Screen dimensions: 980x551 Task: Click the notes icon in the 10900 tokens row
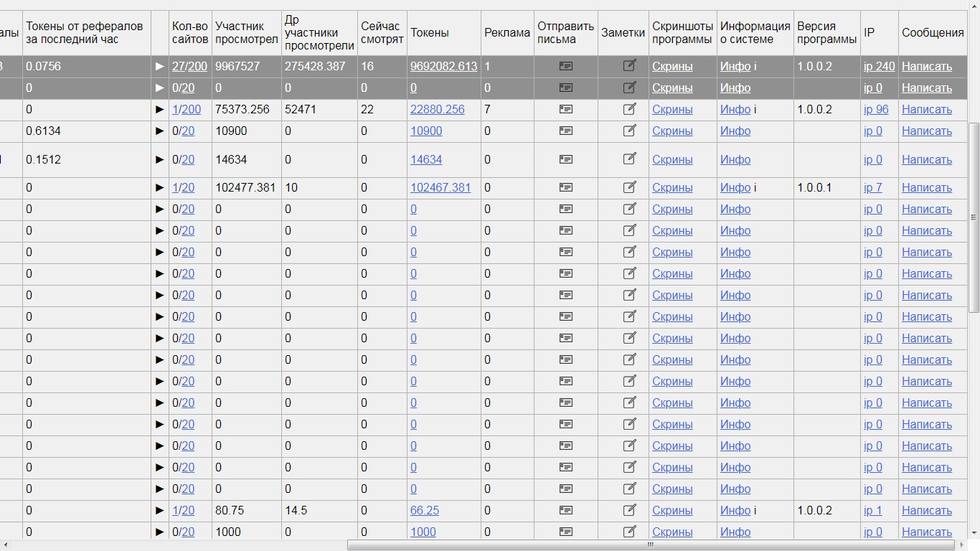629,131
